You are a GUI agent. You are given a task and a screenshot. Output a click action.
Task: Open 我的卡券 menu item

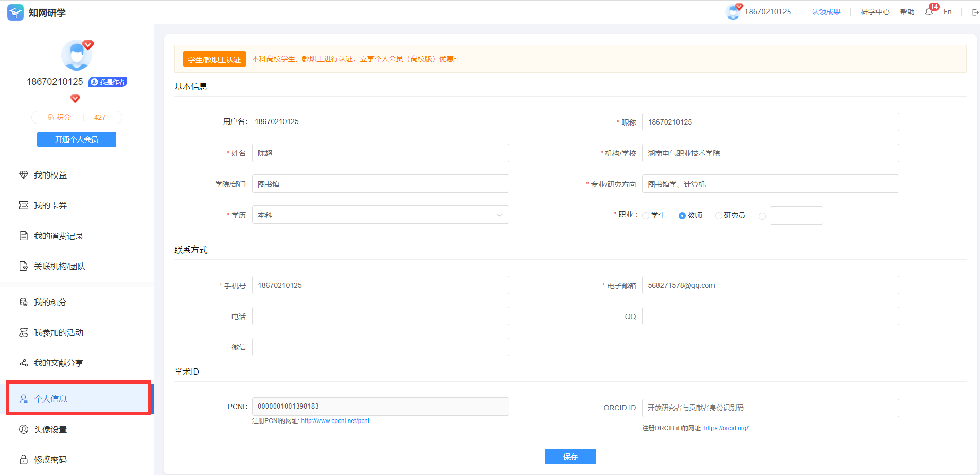50,205
